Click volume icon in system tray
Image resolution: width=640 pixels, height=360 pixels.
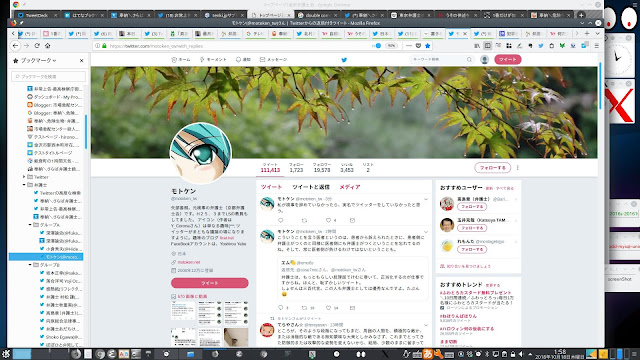[521, 354]
